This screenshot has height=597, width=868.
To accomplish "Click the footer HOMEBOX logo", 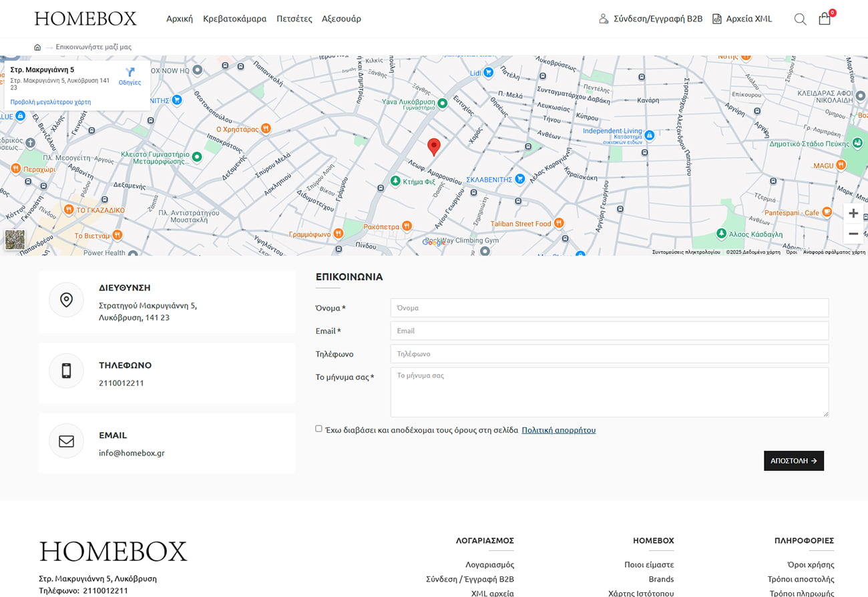I will pyautogui.click(x=114, y=552).
